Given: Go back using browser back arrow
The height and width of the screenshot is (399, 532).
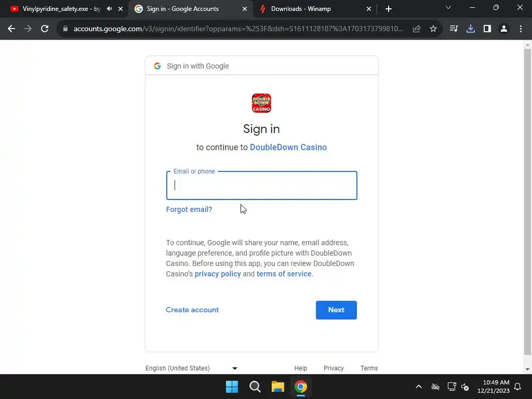Looking at the screenshot, I should (11, 29).
